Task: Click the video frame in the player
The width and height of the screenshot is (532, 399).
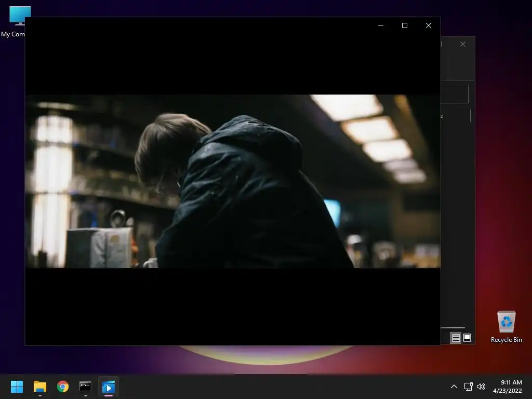Action: click(233, 181)
